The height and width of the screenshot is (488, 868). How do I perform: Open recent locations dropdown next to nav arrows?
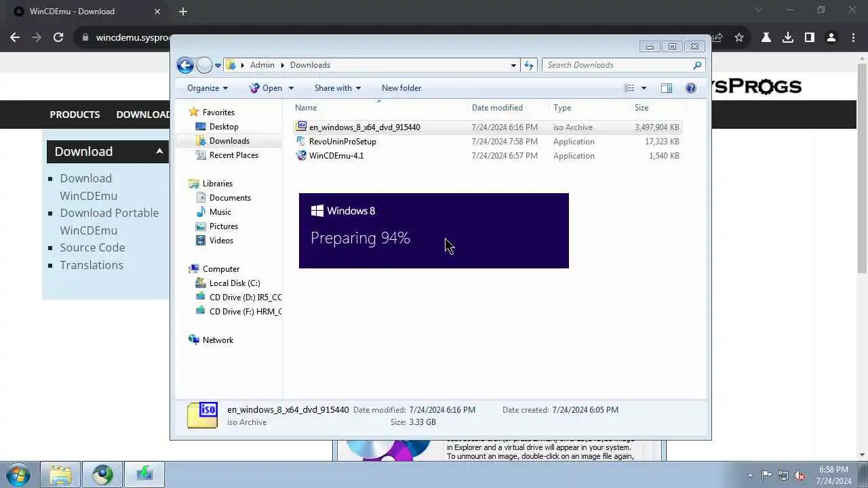pyautogui.click(x=218, y=65)
